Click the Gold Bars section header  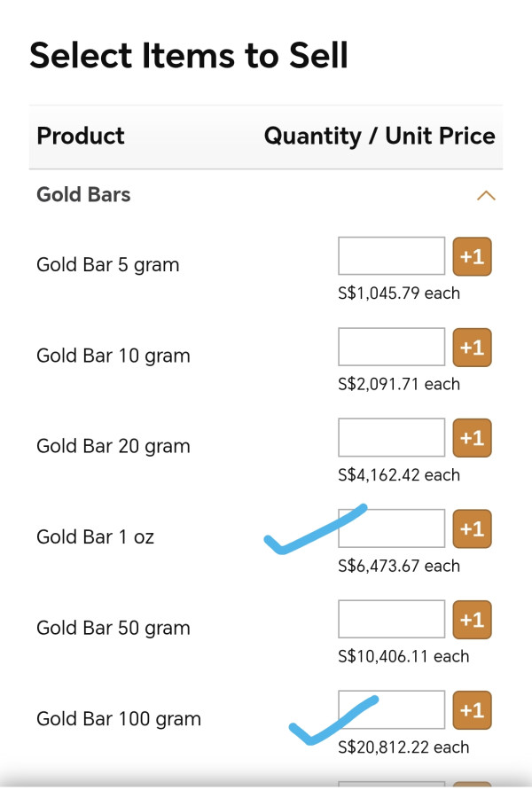pos(83,195)
